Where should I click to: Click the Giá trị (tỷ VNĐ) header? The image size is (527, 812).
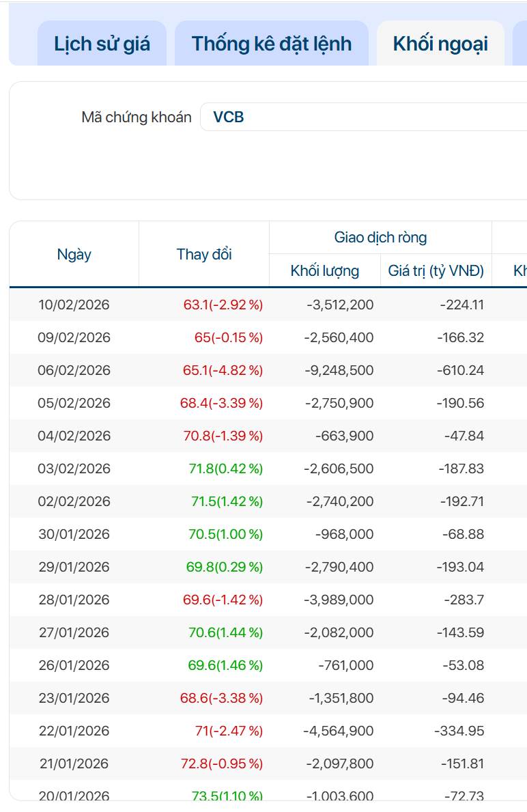tap(436, 270)
